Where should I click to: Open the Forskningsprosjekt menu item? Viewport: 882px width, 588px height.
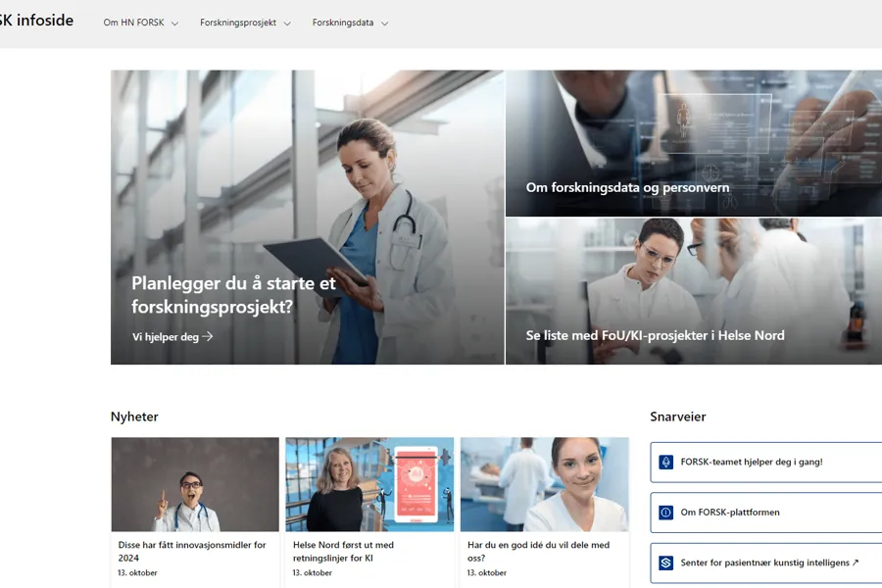tap(239, 23)
